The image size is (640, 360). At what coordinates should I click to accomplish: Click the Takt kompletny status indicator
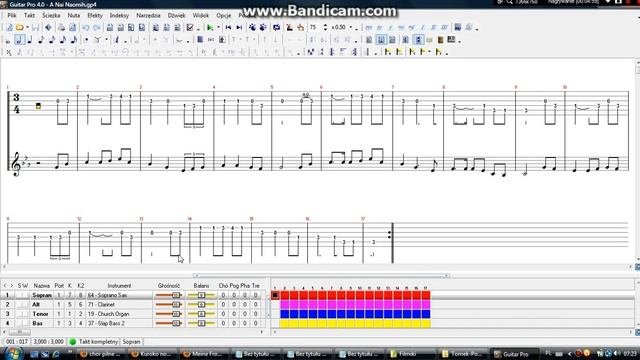(x=93, y=342)
